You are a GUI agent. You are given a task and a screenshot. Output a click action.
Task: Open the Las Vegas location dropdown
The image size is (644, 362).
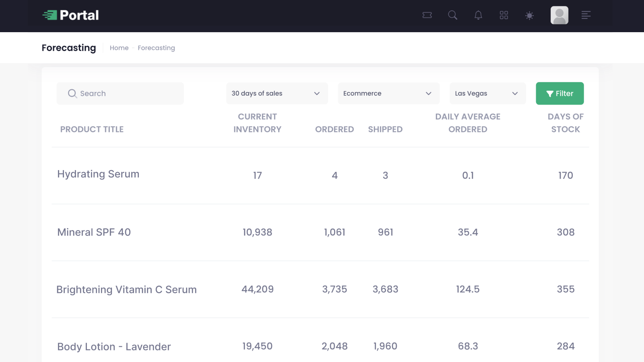[487, 93]
